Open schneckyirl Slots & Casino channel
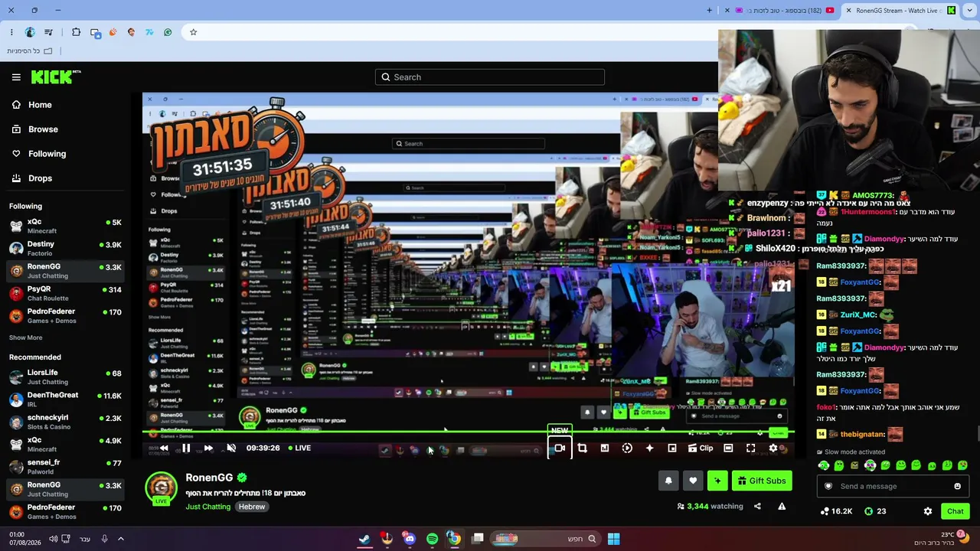980x551 pixels. (65, 422)
